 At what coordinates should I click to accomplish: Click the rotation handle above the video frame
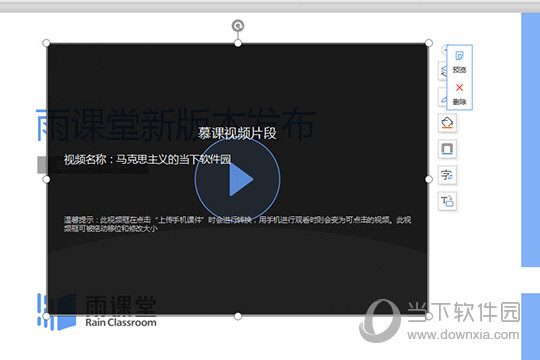238,25
